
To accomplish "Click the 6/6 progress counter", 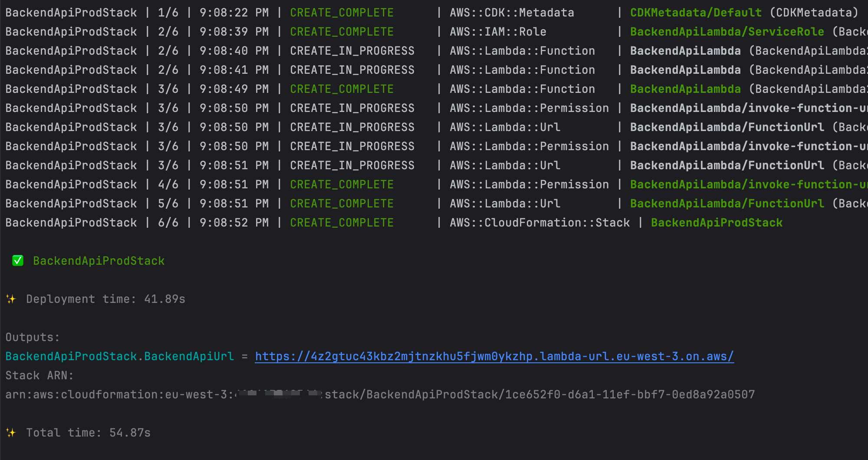I will pyautogui.click(x=169, y=222).
